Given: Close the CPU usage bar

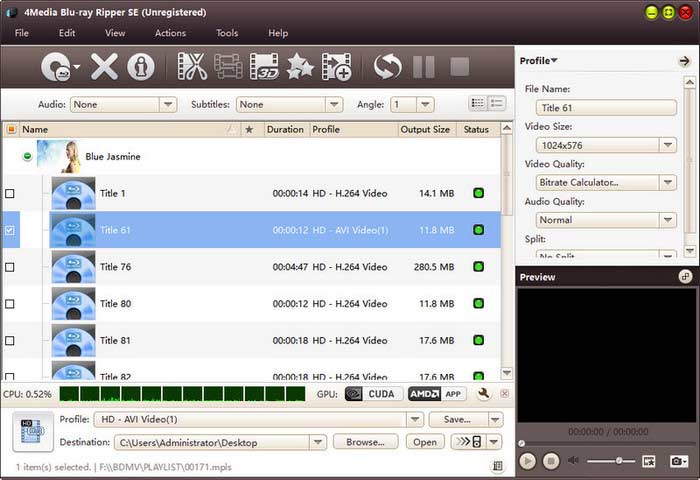Looking at the screenshot, I should [504, 393].
